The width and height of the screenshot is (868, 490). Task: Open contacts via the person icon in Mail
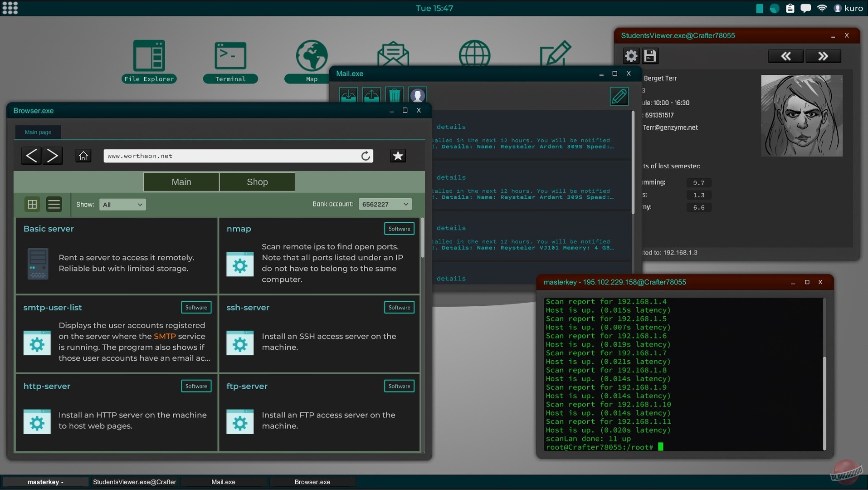(x=417, y=95)
